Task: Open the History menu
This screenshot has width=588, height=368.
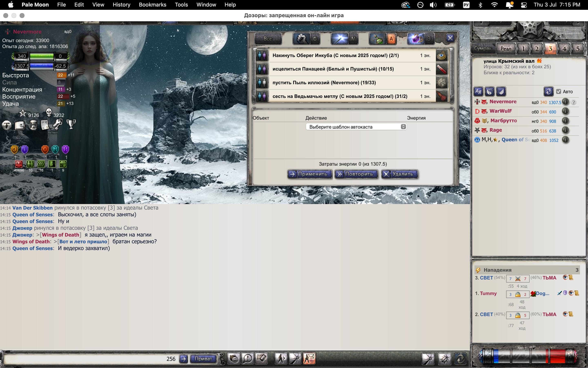Action: point(121,5)
